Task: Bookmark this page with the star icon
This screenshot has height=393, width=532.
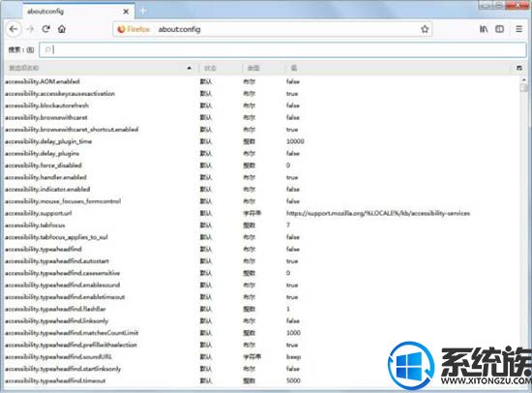Action: pyautogui.click(x=425, y=29)
